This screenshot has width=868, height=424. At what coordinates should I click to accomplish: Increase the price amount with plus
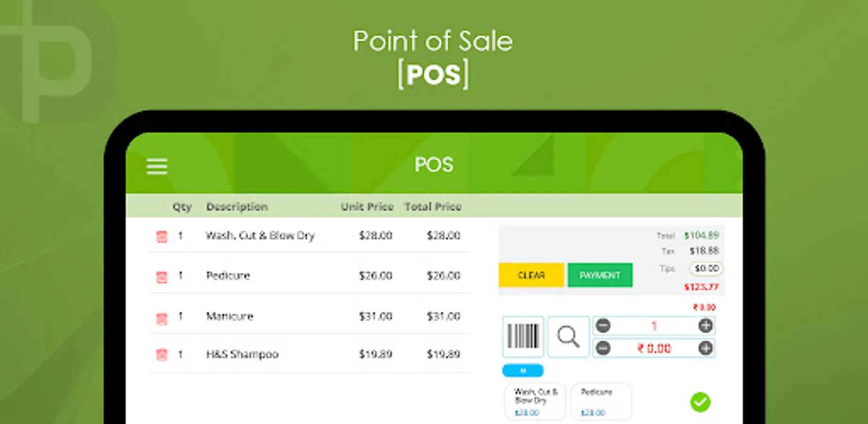(x=705, y=348)
